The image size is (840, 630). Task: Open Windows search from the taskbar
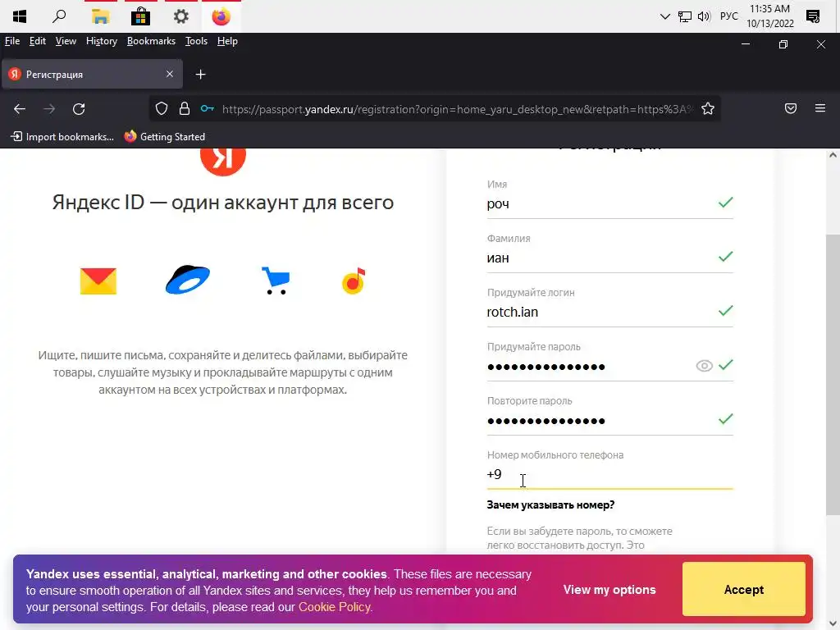[59, 16]
